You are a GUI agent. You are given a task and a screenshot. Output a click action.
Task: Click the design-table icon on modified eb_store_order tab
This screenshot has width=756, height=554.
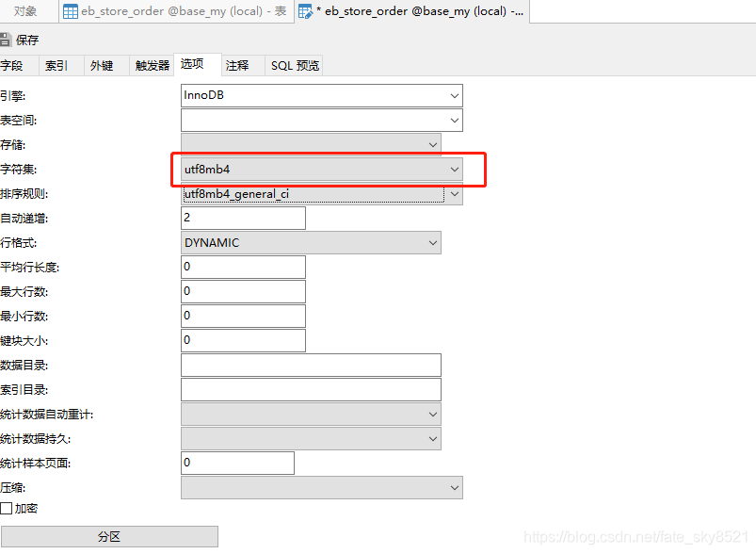pyautogui.click(x=305, y=11)
